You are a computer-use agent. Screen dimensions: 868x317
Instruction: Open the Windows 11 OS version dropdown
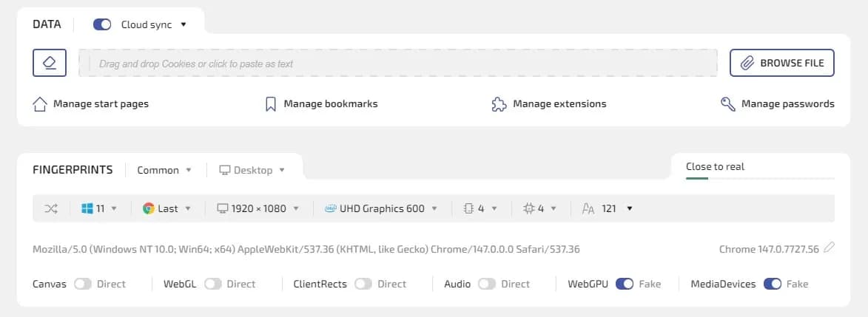98,208
